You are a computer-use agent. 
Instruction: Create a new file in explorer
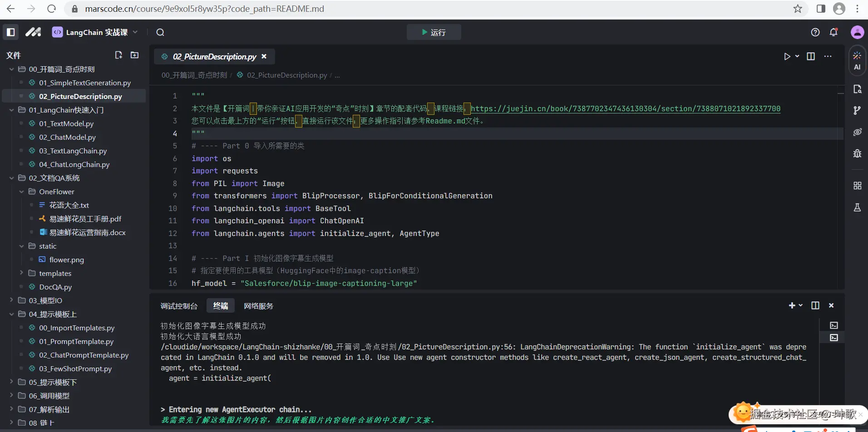(118, 55)
